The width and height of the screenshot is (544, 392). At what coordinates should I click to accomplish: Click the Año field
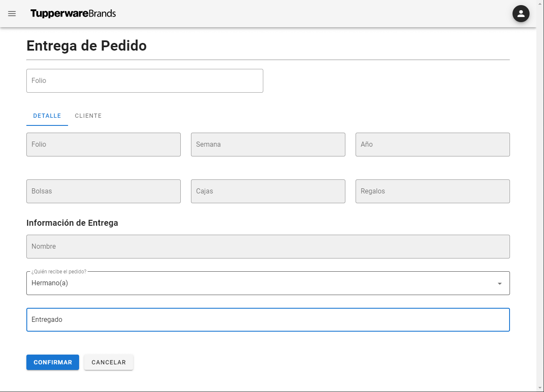tap(433, 145)
